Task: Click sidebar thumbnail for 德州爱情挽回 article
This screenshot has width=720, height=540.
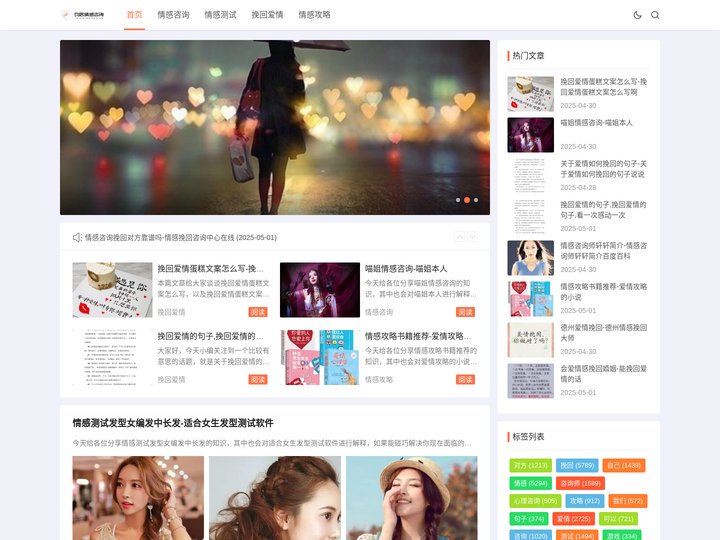Action: point(530,340)
